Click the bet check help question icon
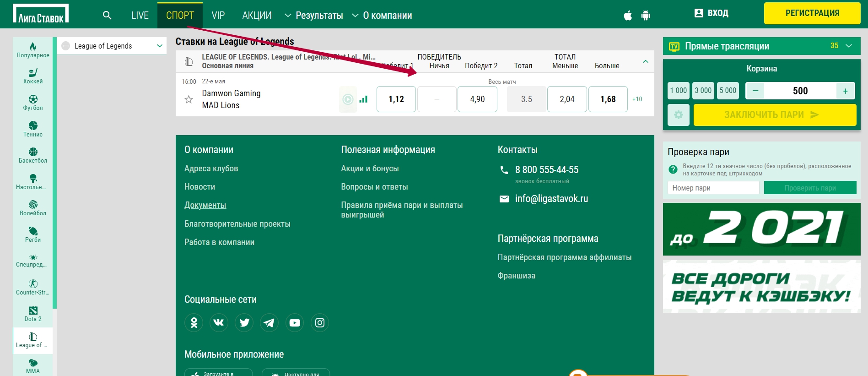This screenshot has width=868, height=376. (x=673, y=169)
